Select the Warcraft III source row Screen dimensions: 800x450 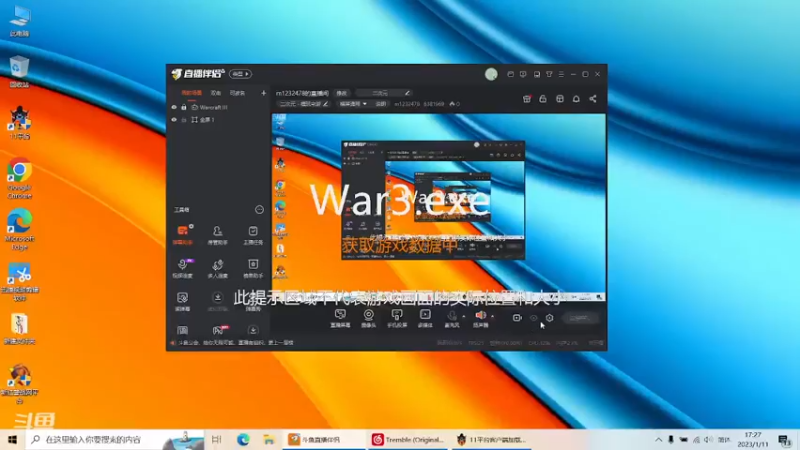[219, 108]
